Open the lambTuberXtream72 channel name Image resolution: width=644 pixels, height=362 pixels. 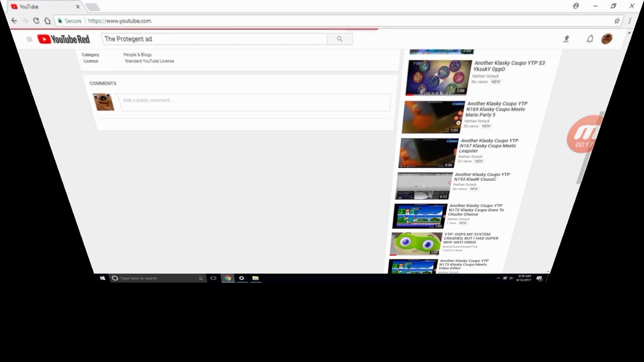(x=459, y=247)
